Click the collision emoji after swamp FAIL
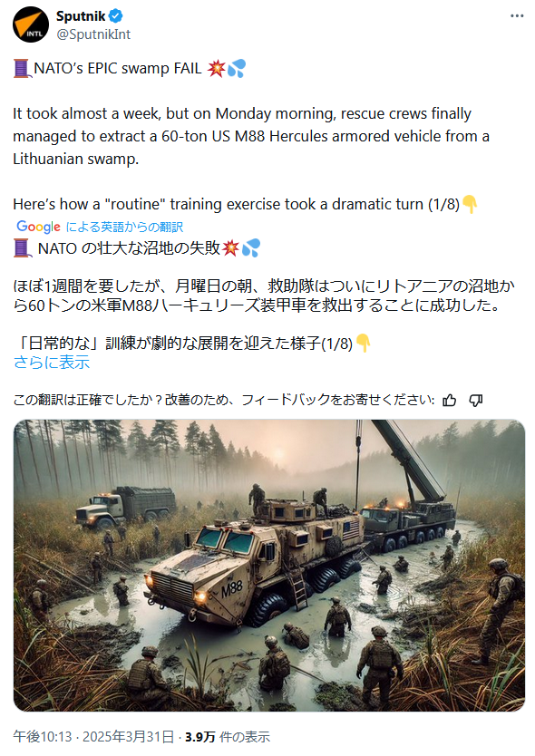The width and height of the screenshot is (535, 756). (216, 69)
